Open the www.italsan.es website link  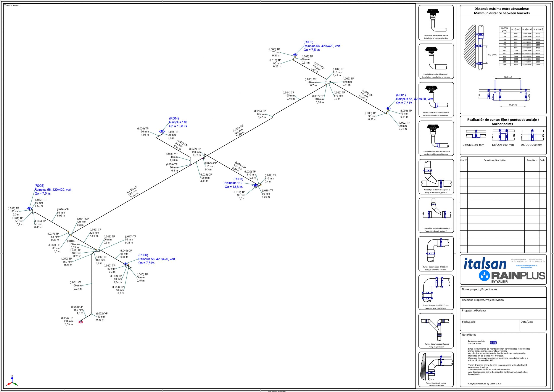[x=526, y=268]
